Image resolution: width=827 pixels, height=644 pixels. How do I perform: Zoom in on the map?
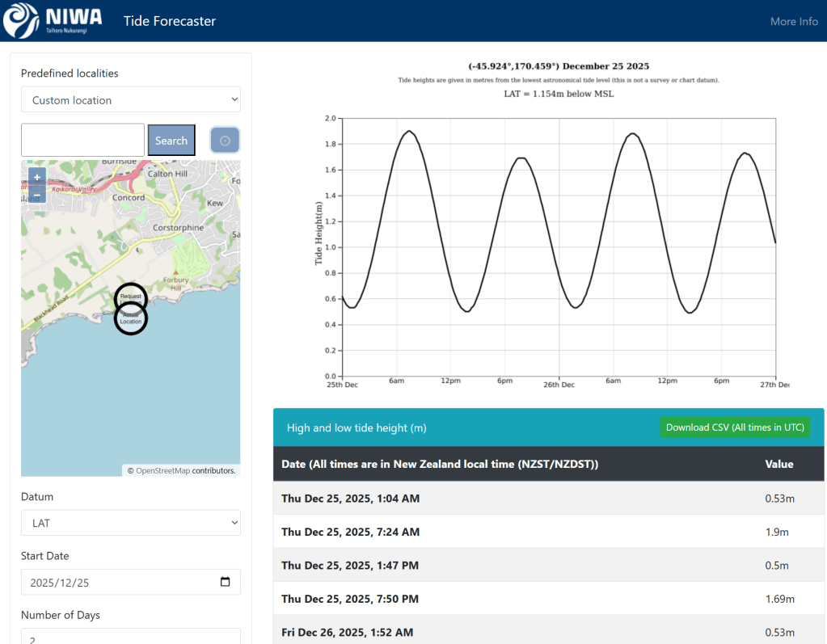point(37,177)
